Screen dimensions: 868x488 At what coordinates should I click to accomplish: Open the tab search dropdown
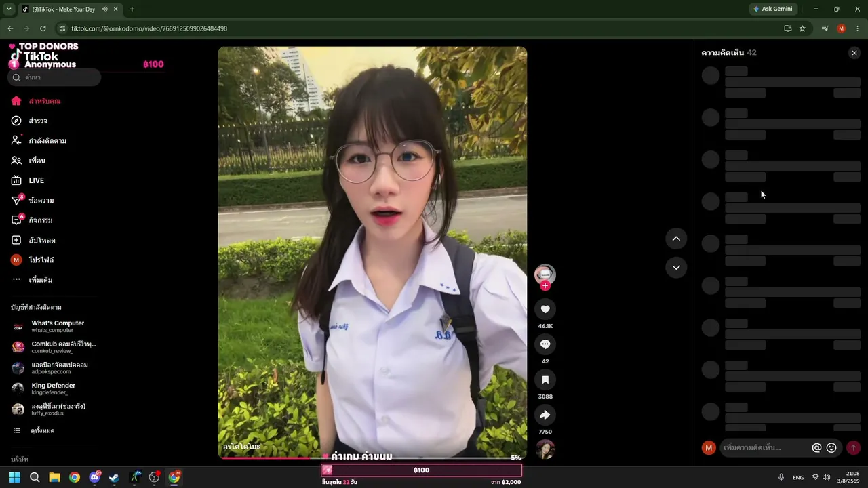coord(9,9)
